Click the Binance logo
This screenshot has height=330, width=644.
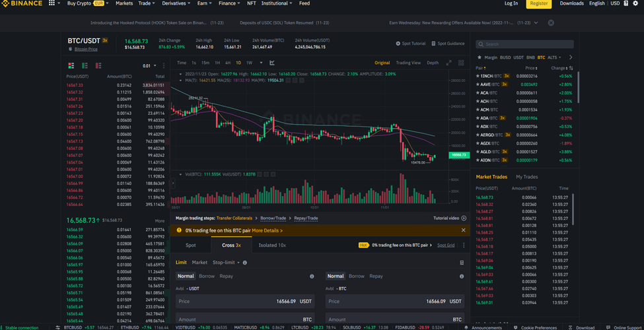(x=21, y=3)
